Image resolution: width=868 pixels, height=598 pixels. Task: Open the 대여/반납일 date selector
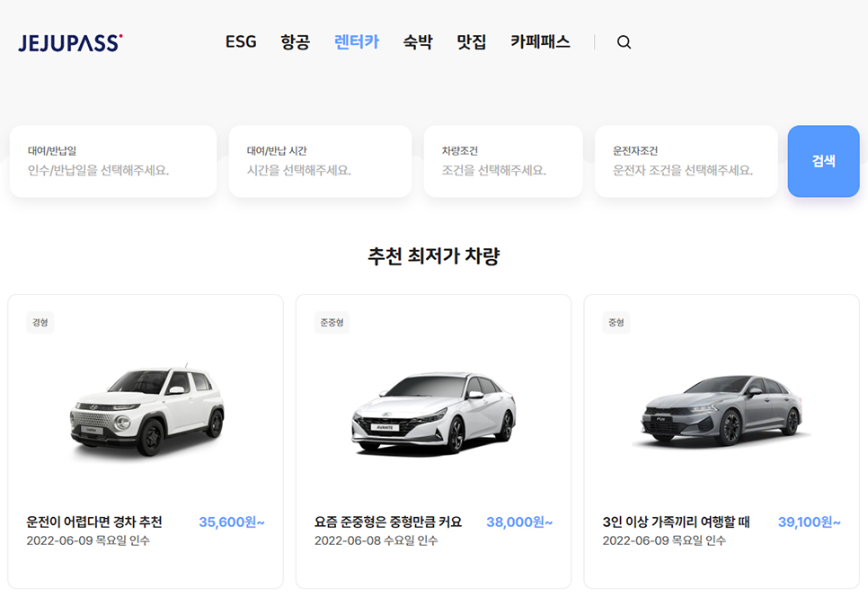[113, 161]
